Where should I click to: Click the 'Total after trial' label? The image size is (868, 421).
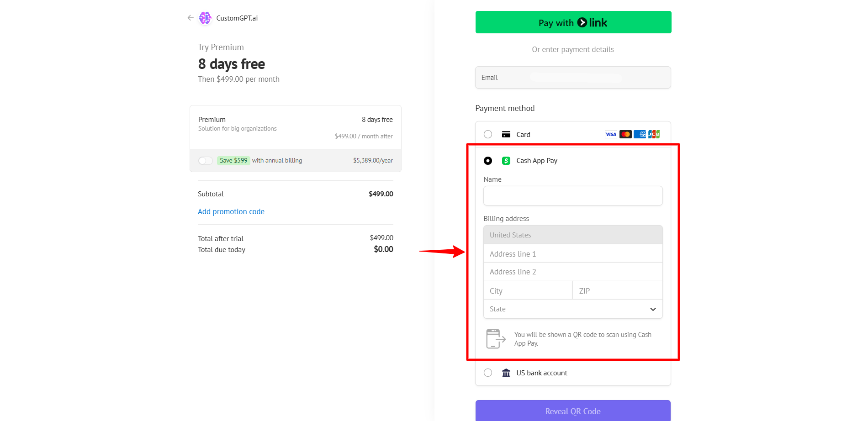pyautogui.click(x=221, y=239)
